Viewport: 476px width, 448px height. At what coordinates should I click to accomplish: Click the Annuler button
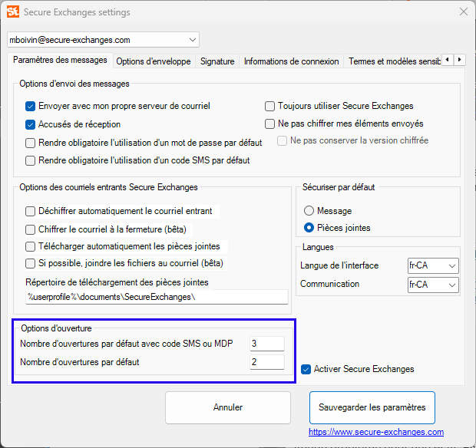pos(228,407)
